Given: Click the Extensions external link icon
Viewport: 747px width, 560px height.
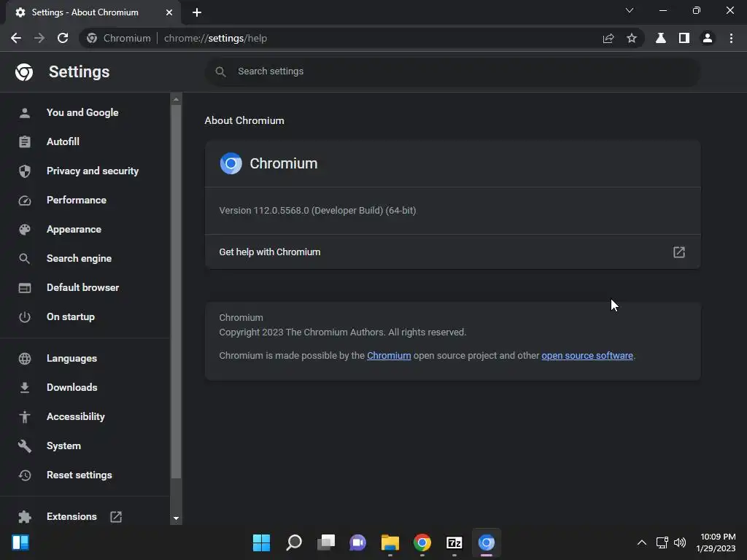Looking at the screenshot, I should 116,517.
